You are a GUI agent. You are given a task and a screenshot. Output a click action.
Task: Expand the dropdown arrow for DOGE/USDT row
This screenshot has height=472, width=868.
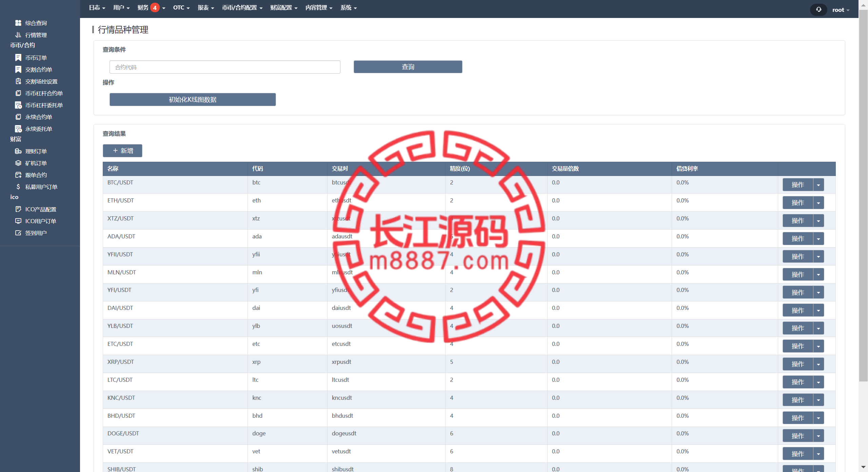coord(818,436)
